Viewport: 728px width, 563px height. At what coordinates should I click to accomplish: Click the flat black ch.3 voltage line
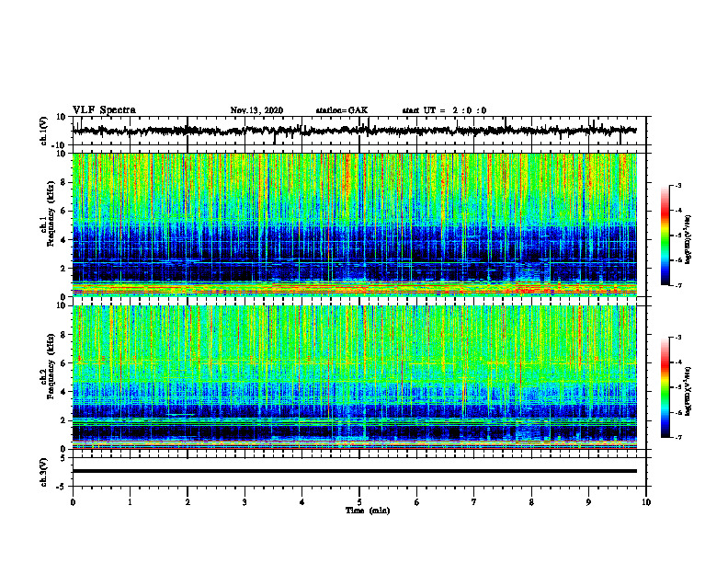(355, 471)
